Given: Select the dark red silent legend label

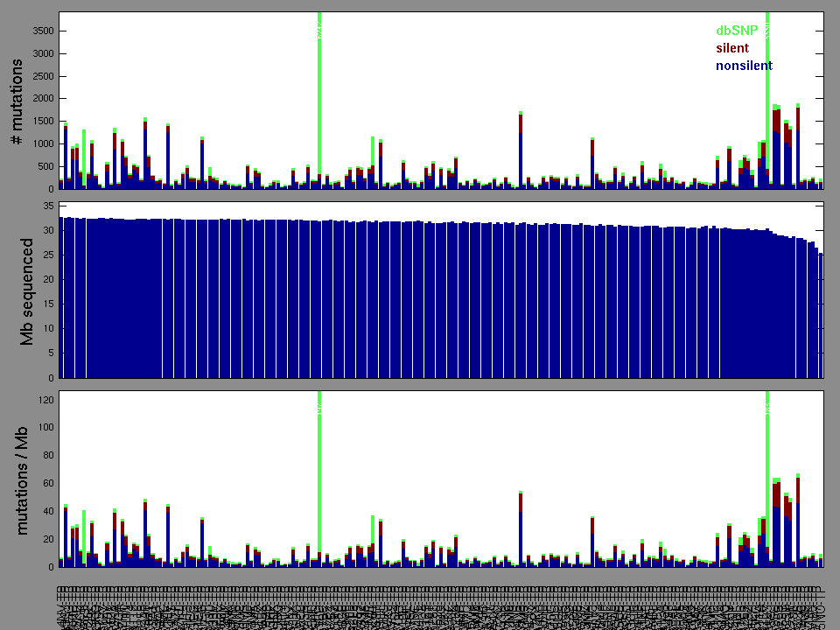Looking at the screenshot, I should point(732,48).
